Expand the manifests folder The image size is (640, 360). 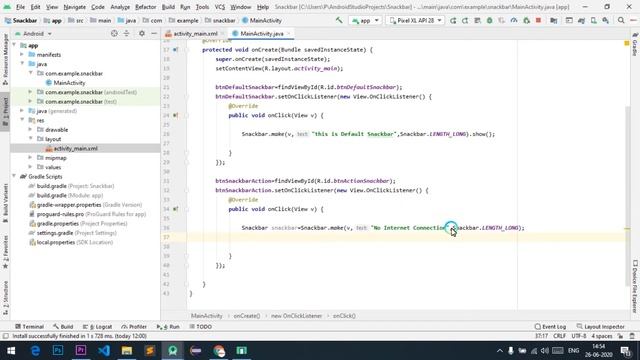(x=22, y=55)
